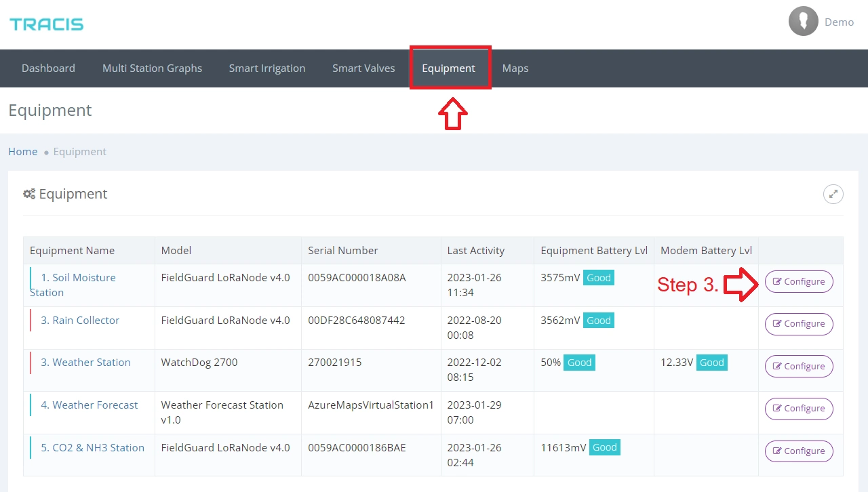Open the Demo user avatar menu
The height and width of the screenshot is (492, 868).
click(803, 22)
